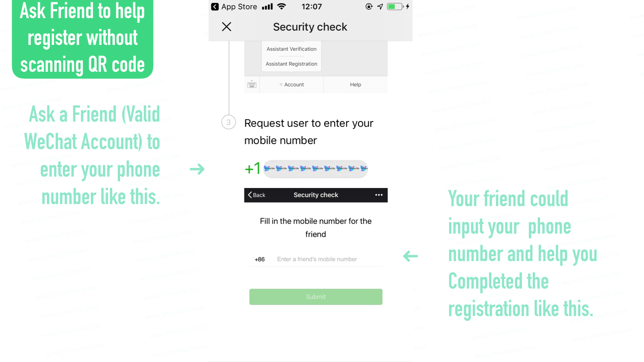Tap the keyboard icon on Account screen
644x362 pixels.
point(252,84)
